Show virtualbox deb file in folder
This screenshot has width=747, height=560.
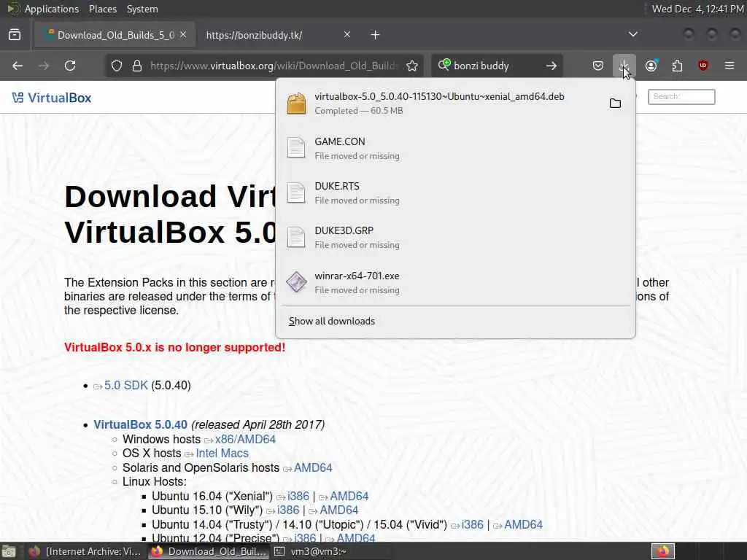(x=615, y=104)
